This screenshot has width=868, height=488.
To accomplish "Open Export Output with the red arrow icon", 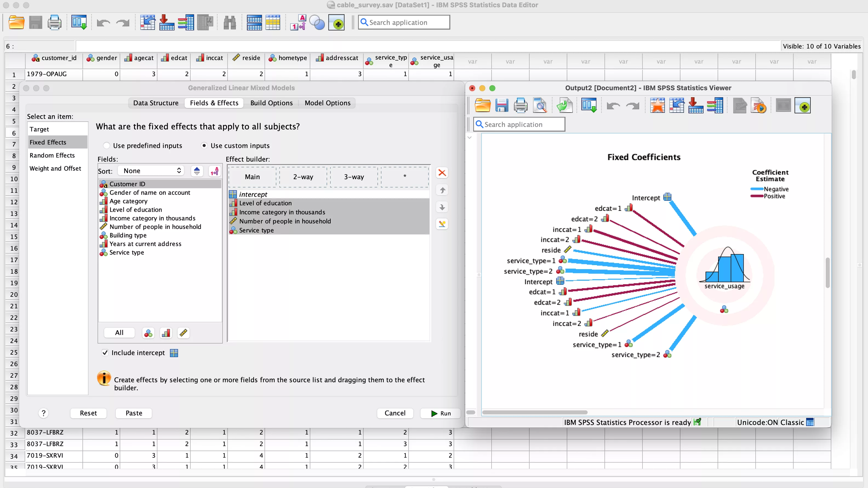I will point(695,105).
